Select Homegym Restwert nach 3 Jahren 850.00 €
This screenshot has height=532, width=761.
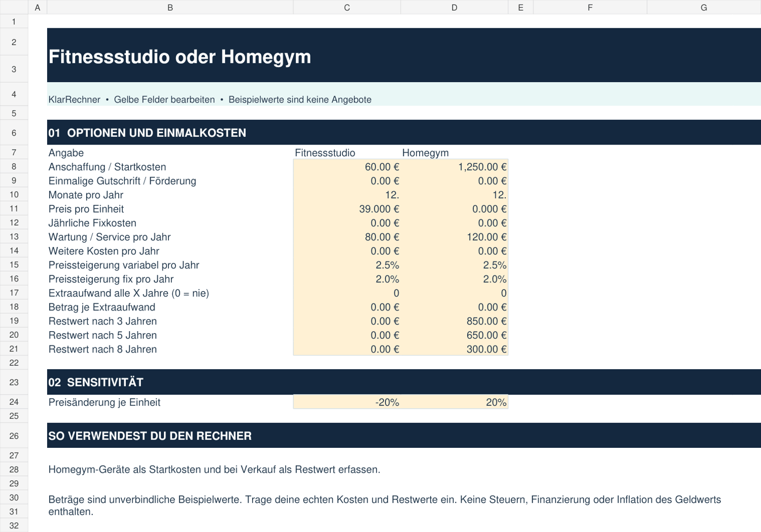455,321
